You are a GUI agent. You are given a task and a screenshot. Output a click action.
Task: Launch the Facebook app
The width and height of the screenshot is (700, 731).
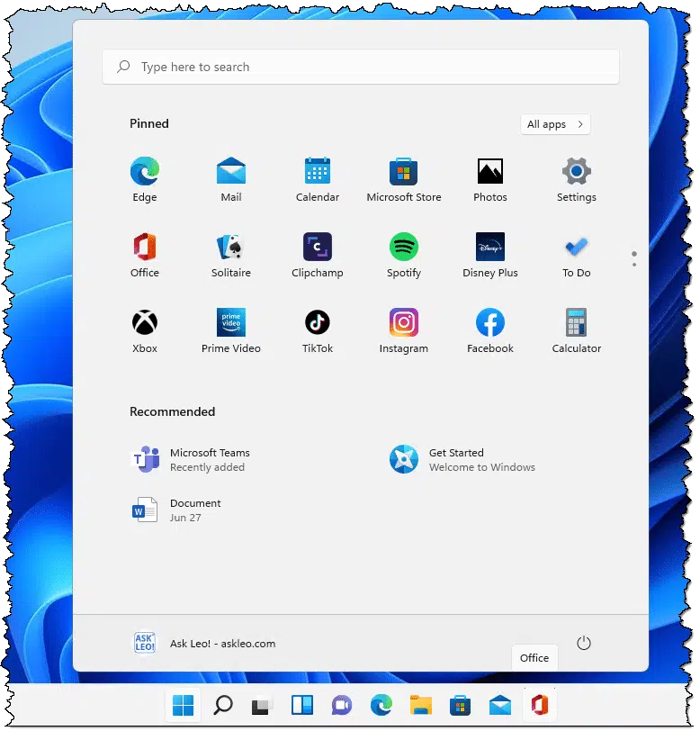(x=490, y=330)
